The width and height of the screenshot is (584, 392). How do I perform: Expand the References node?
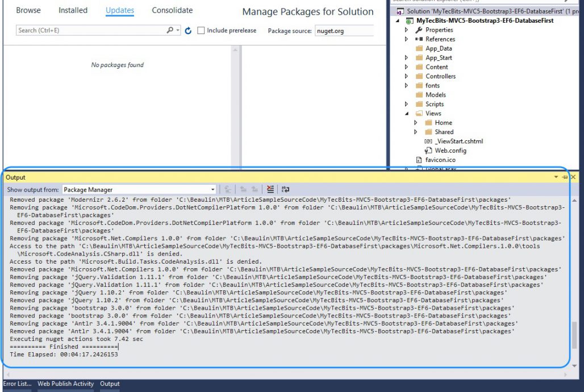[x=406, y=39]
